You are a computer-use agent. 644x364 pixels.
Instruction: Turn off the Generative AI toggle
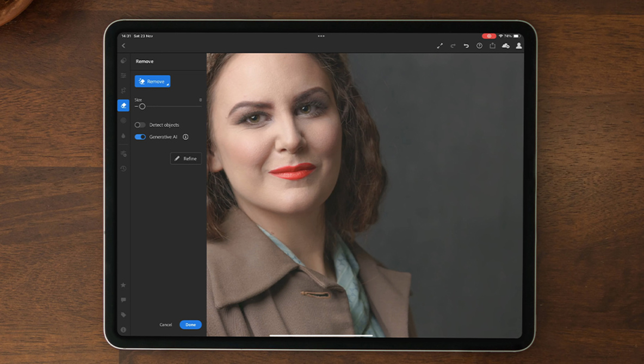coord(140,137)
